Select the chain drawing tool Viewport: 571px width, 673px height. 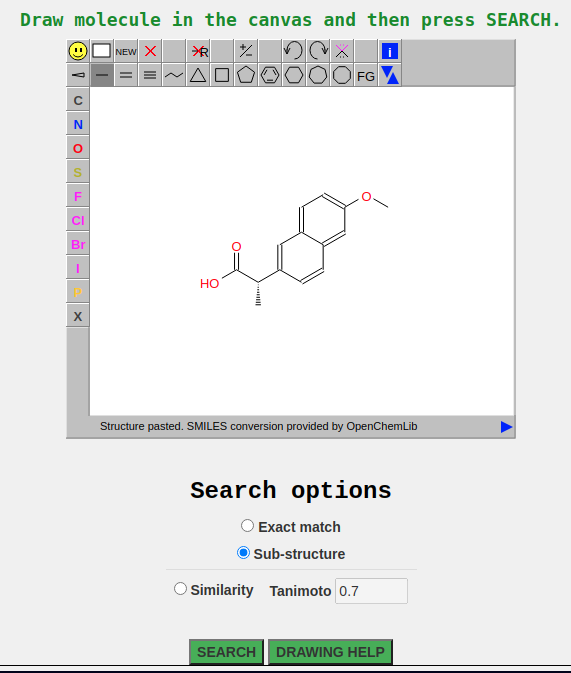(174, 76)
